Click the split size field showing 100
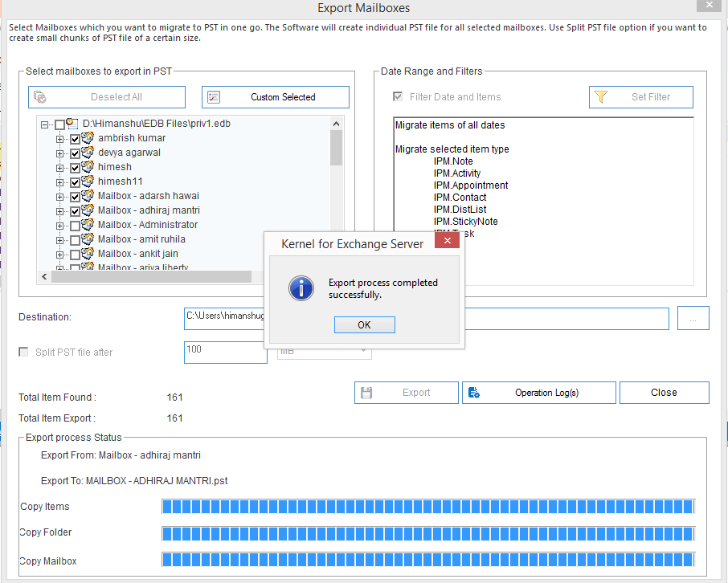 pos(226,353)
